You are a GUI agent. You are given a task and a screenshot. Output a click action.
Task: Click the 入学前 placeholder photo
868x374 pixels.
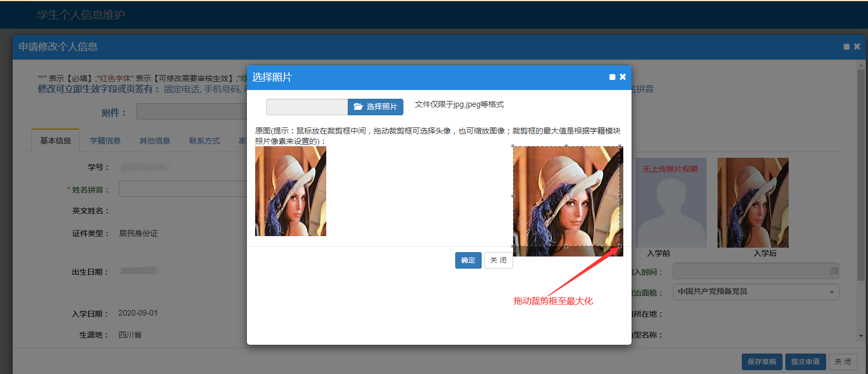coord(671,202)
